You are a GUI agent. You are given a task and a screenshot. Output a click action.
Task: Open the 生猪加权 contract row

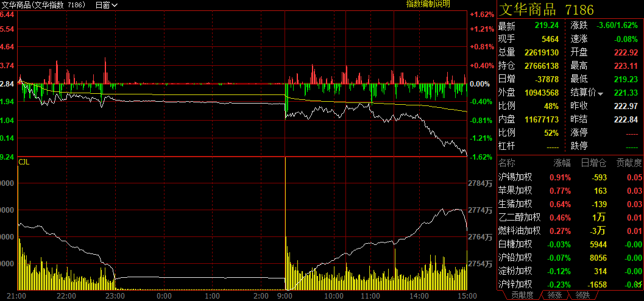pyautogui.click(x=515, y=204)
